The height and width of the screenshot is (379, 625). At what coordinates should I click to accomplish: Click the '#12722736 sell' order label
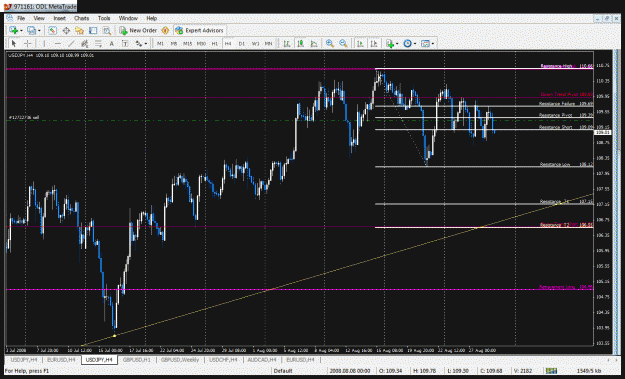click(x=24, y=118)
